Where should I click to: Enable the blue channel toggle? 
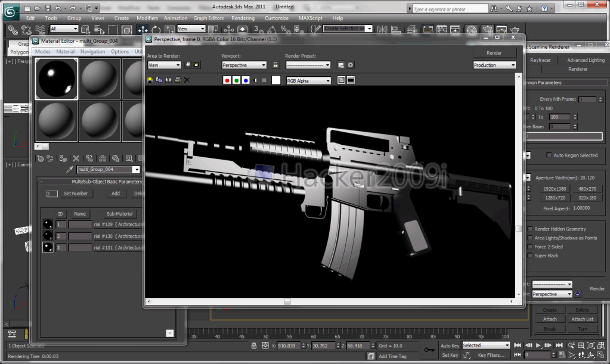coord(246,80)
